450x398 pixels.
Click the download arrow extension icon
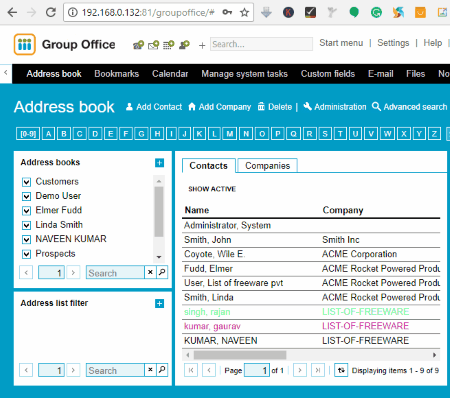266,12
